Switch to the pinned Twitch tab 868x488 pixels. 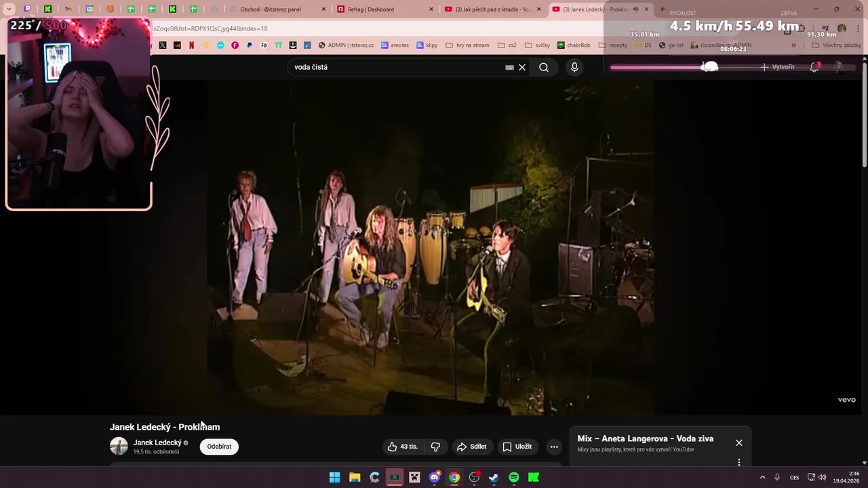pyautogui.click(x=27, y=9)
